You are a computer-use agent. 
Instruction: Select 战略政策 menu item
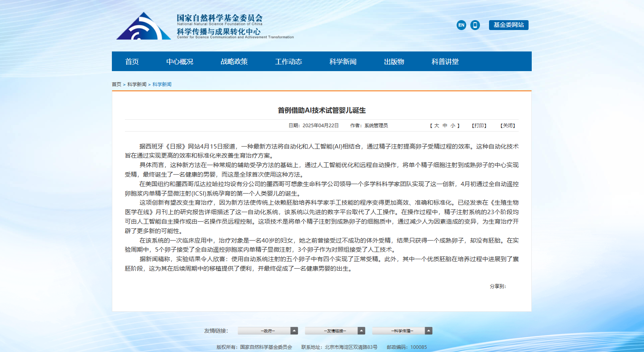pyautogui.click(x=234, y=62)
